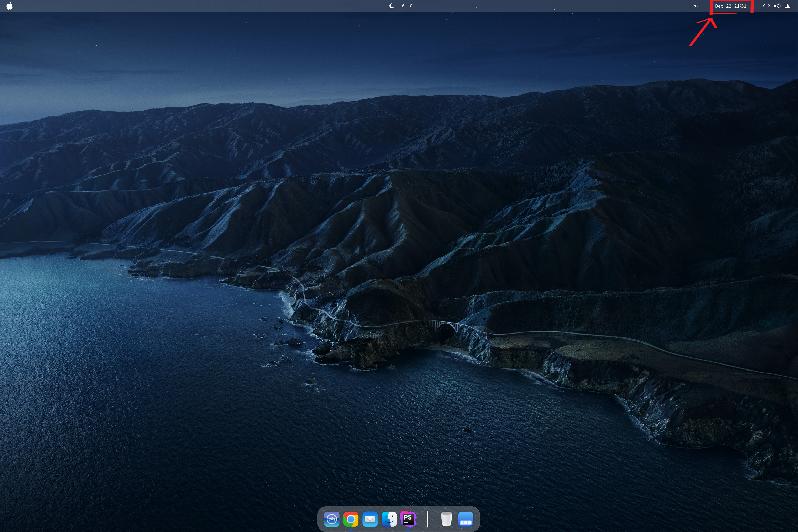The width and height of the screenshot is (798, 532).
Task: Open the Apple logo menu
Action: pos(10,6)
